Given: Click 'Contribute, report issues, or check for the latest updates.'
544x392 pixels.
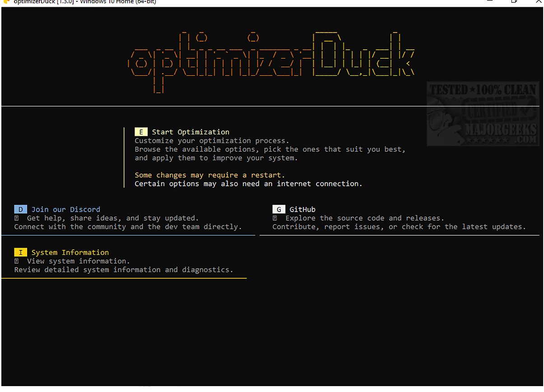Looking at the screenshot, I should click(x=399, y=226).
